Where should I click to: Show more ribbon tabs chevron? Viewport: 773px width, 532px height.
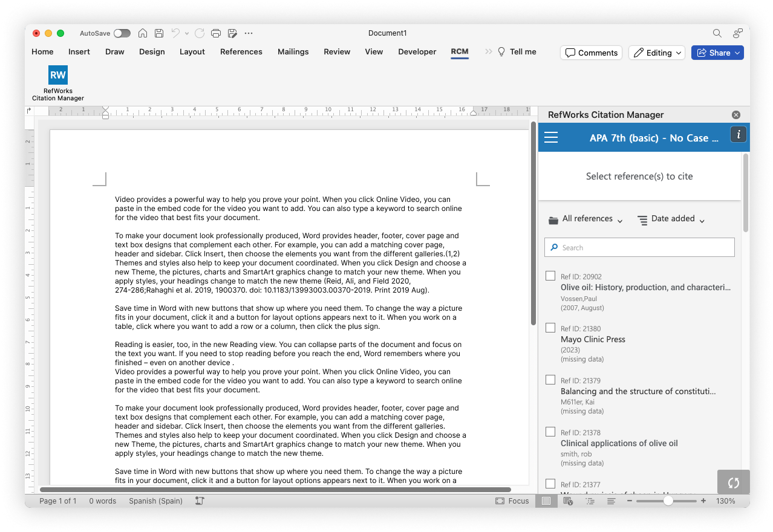click(x=489, y=52)
